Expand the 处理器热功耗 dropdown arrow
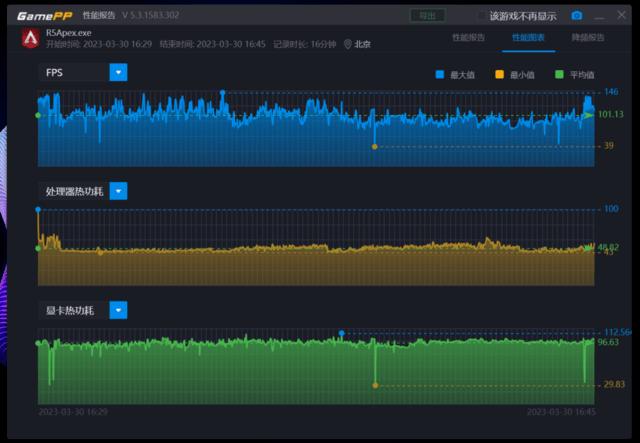The image size is (640, 443). 118,191
